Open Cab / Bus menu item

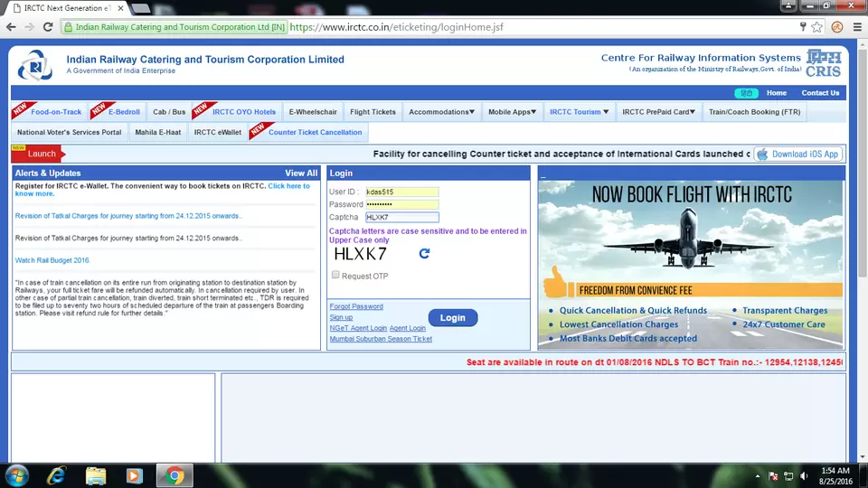coord(169,112)
